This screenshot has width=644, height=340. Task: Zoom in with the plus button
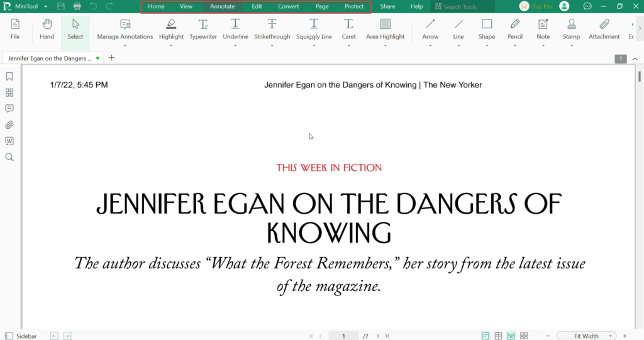625,336
